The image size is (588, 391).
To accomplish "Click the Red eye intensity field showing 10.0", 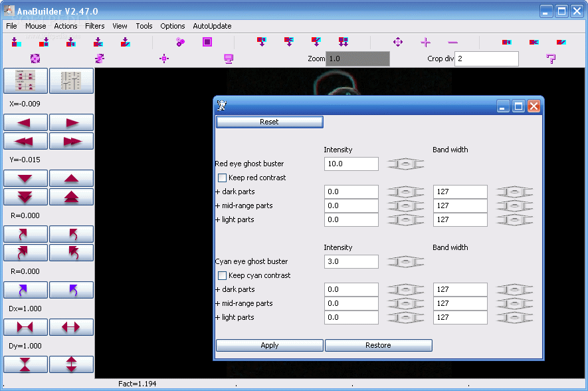I will (351, 164).
